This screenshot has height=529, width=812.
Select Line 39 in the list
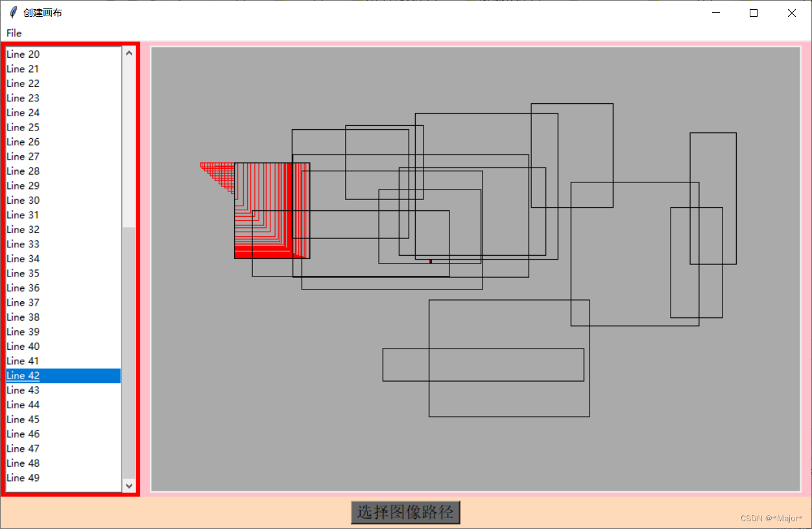pyautogui.click(x=63, y=332)
